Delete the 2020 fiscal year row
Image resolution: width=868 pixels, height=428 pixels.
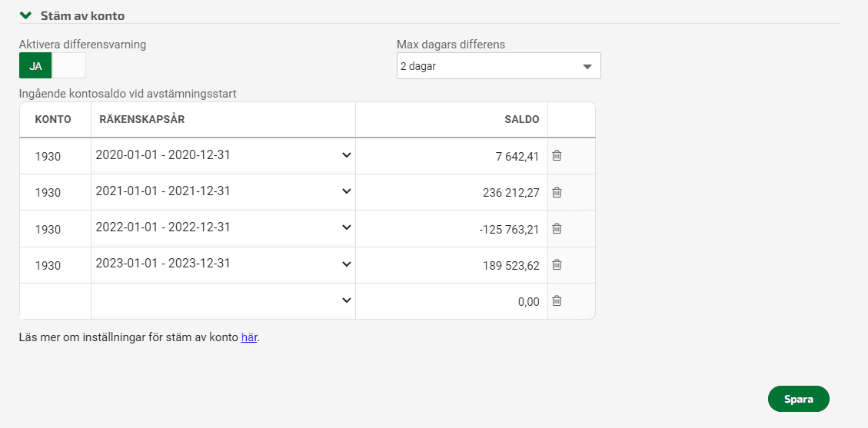coord(557,156)
